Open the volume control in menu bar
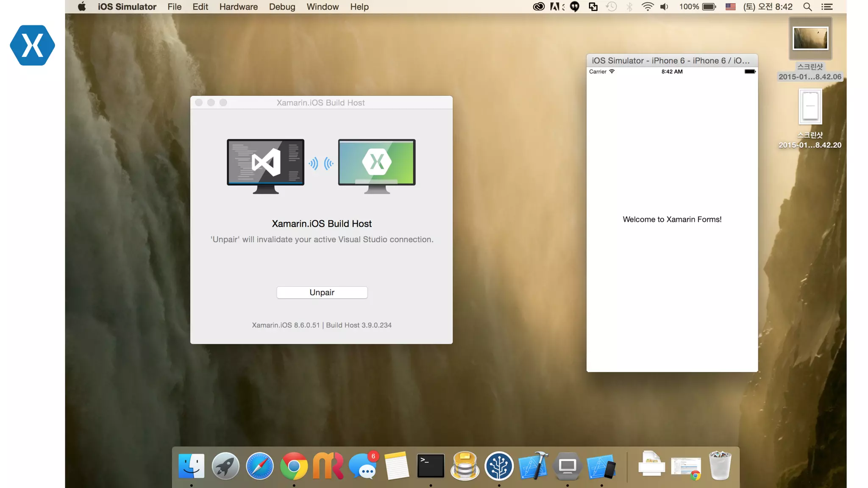 pos(664,7)
